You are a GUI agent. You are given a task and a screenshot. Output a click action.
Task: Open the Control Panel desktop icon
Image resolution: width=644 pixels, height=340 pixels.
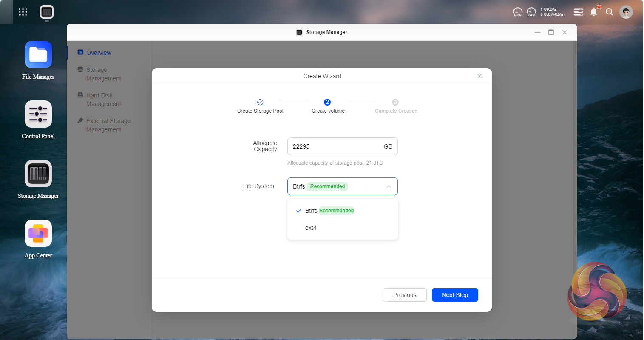pyautogui.click(x=38, y=114)
